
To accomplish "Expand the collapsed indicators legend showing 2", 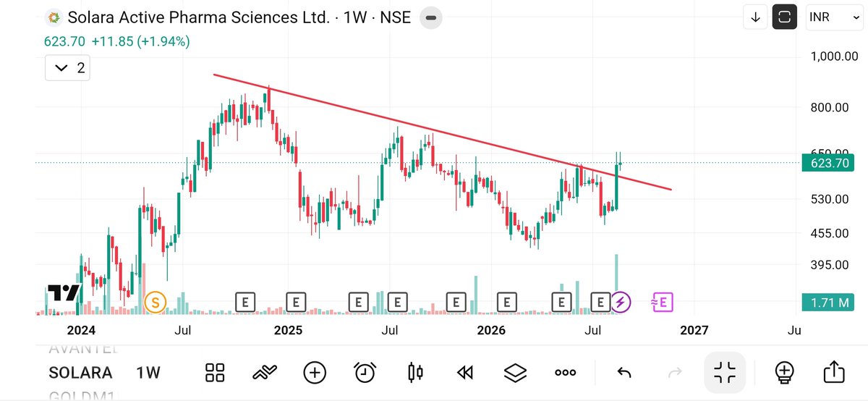I will (68, 68).
